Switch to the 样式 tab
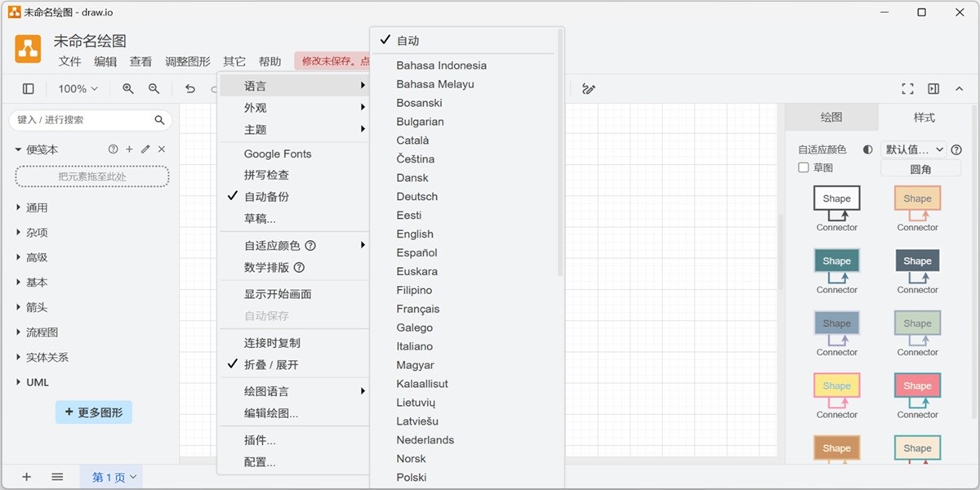Viewport: 980px width, 490px height. click(x=923, y=117)
